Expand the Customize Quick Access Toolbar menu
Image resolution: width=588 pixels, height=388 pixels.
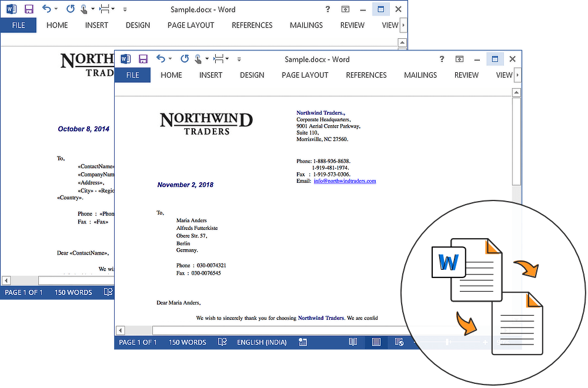point(239,60)
